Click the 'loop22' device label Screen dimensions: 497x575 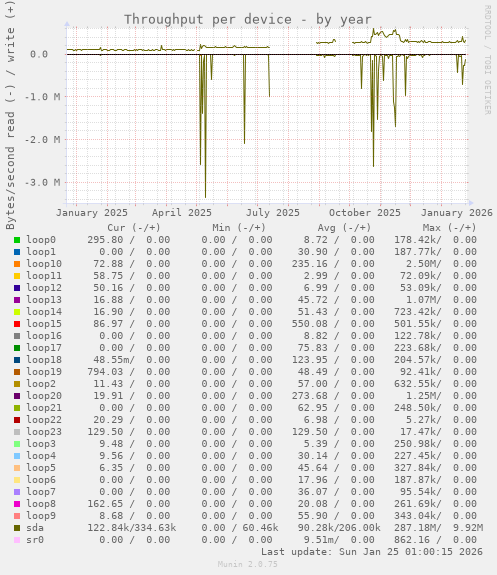point(44,420)
